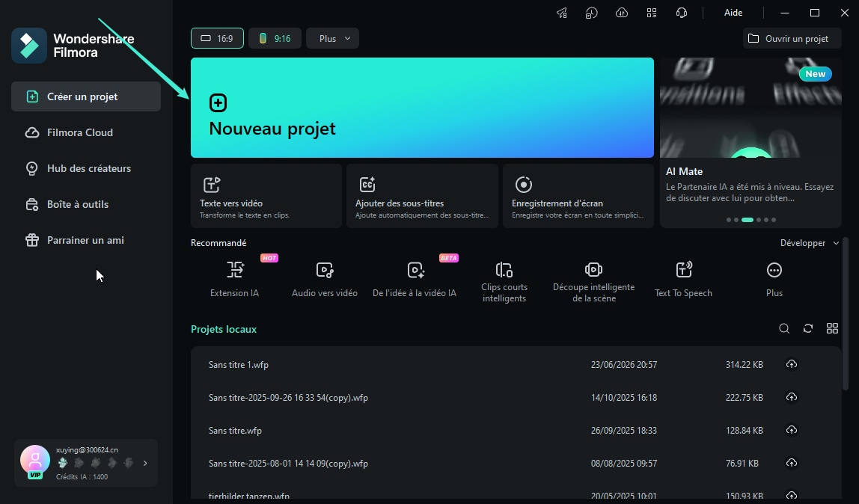Open Boîte à outils section
Viewport: 859px width, 504px height.
point(86,204)
